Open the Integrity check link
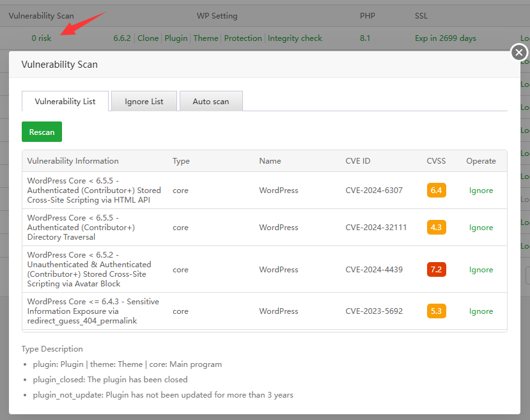 (295, 38)
